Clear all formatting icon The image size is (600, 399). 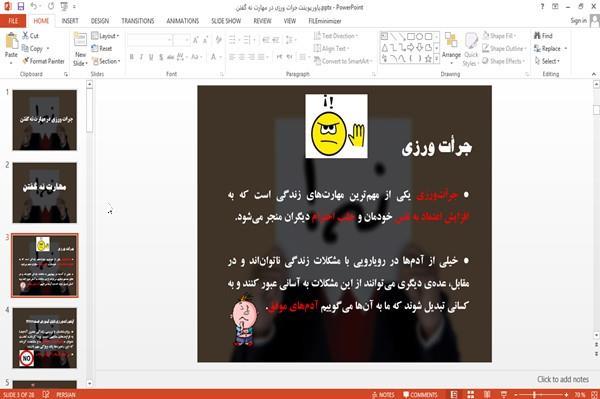[218, 40]
